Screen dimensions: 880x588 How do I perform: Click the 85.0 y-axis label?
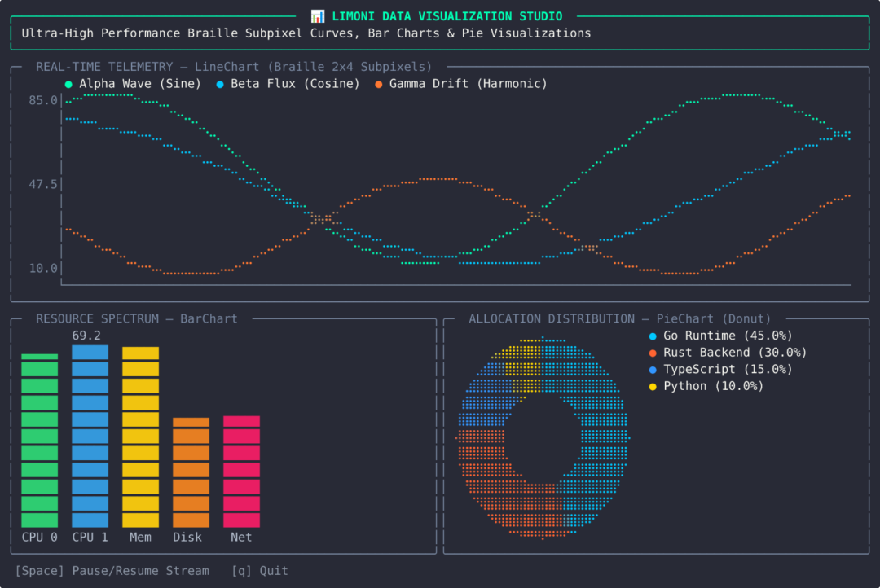[x=43, y=100]
